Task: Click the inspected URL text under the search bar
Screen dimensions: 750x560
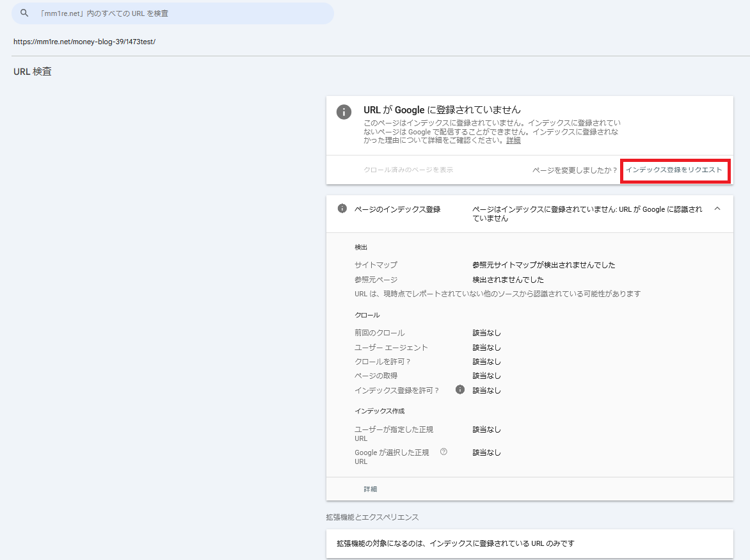Action: [x=84, y=42]
